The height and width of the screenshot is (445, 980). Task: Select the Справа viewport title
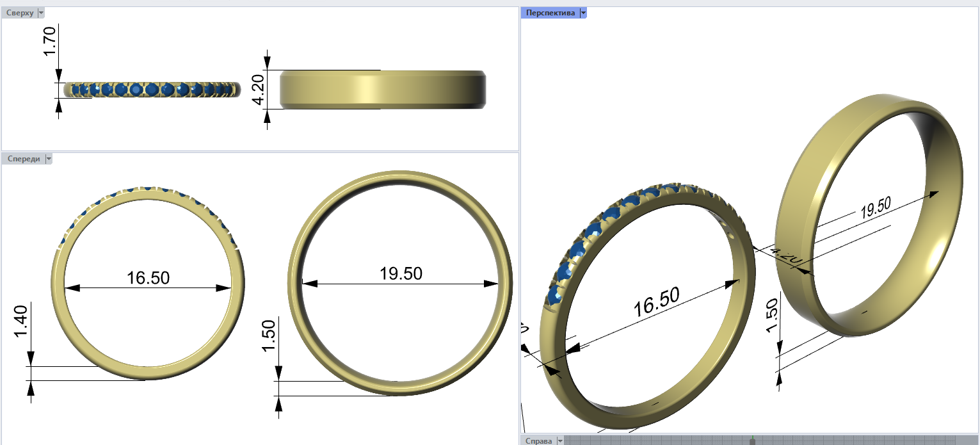click(538, 441)
